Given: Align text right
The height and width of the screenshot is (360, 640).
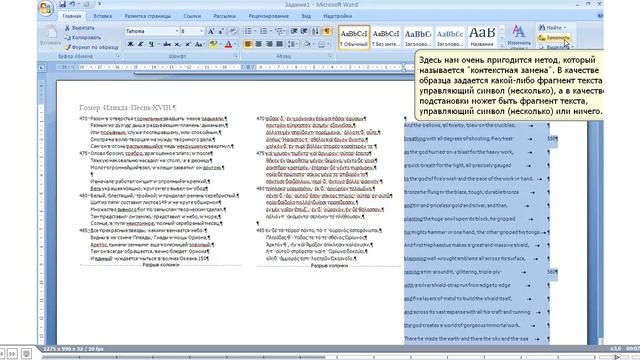Looking at the screenshot, I should pyautogui.click(x=269, y=44).
